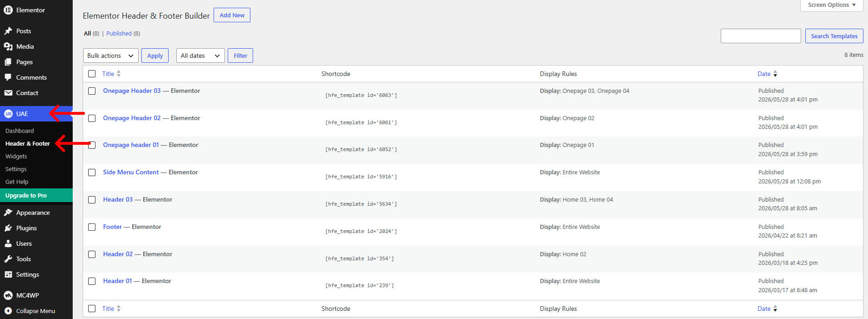This screenshot has height=319, width=868.
Task: Open the Onepage header 01 template link
Action: [x=131, y=145]
